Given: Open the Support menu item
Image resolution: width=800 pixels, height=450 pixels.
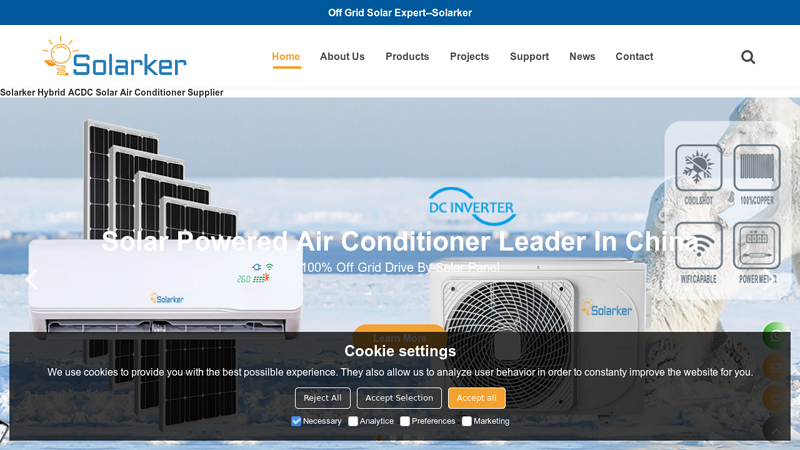Looking at the screenshot, I should [x=529, y=57].
